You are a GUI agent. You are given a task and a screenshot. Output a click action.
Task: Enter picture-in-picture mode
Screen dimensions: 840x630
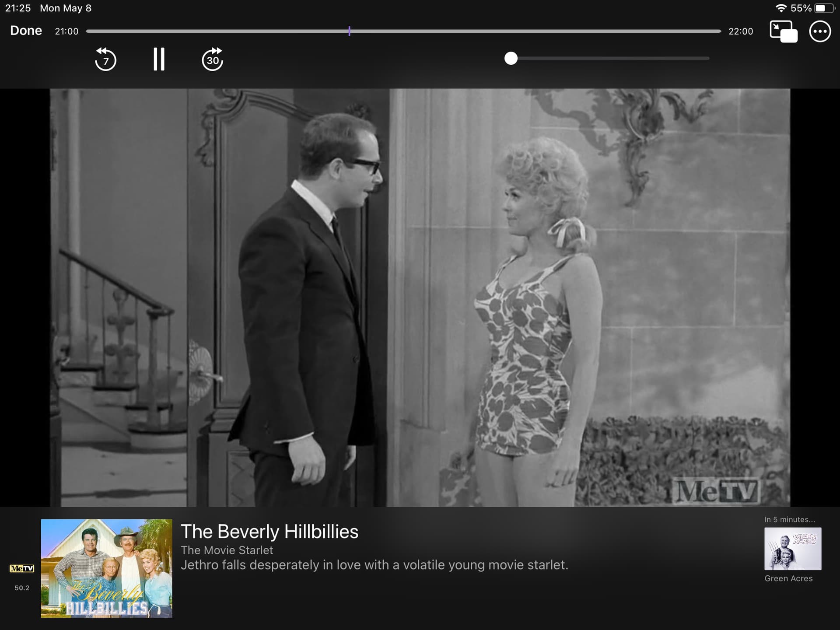pos(783,31)
